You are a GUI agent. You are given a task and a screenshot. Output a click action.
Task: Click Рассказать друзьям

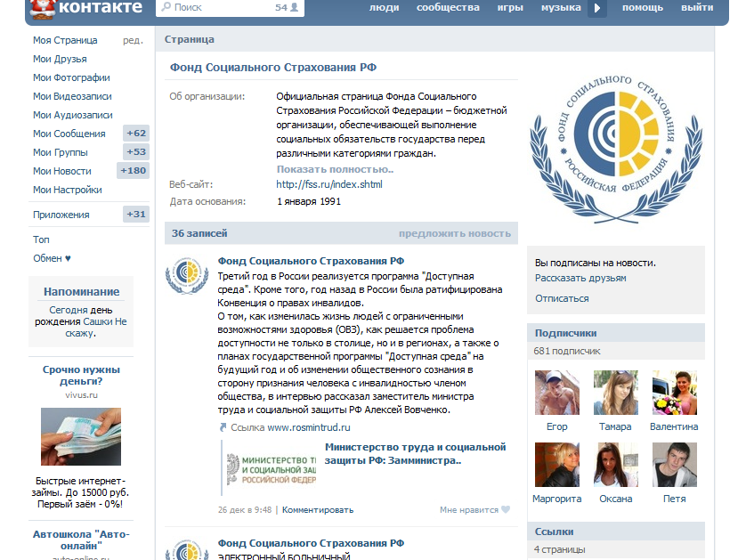(580, 278)
